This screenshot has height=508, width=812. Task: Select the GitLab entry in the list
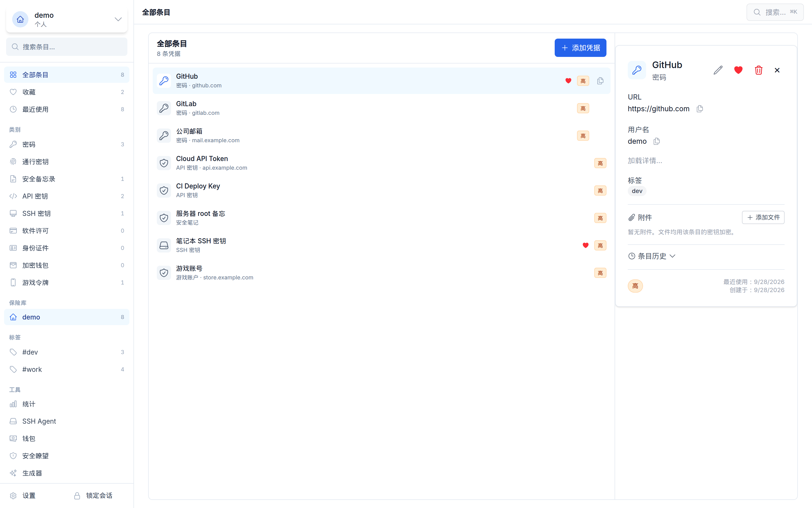[x=381, y=108]
